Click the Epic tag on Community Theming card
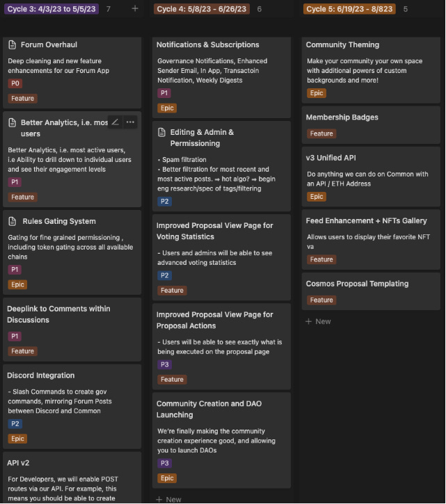This screenshot has height=504, width=446. (317, 93)
